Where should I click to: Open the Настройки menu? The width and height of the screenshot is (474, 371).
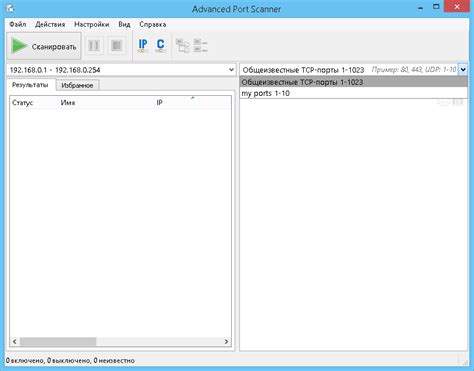pyautogui.click(x=92, y=24)
